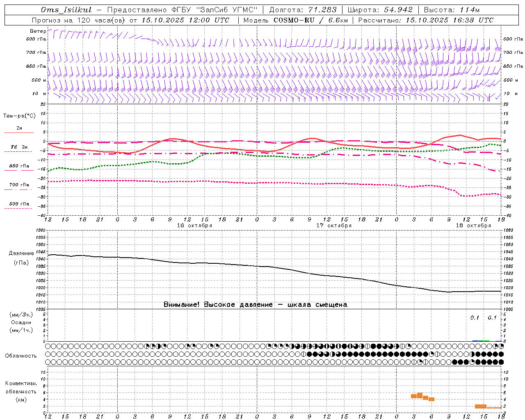Click the Давление panel title
The height and width of the screenshot is (420, 525).
(21, 253)
